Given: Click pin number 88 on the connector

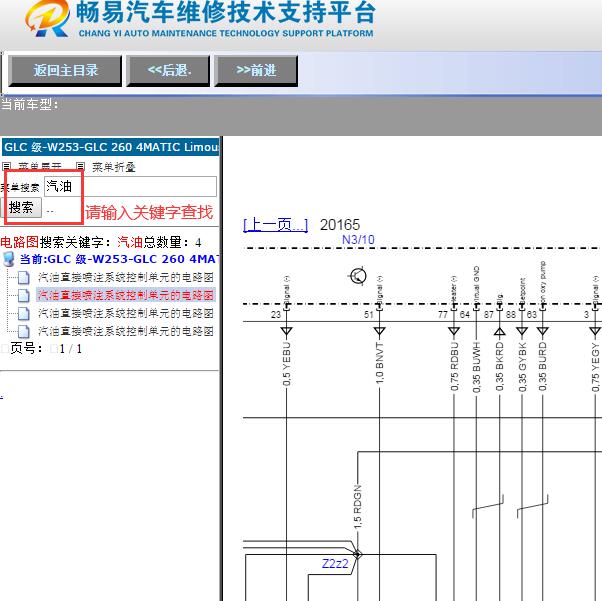Looking at the screenshot, I should [x=511, y=315].
